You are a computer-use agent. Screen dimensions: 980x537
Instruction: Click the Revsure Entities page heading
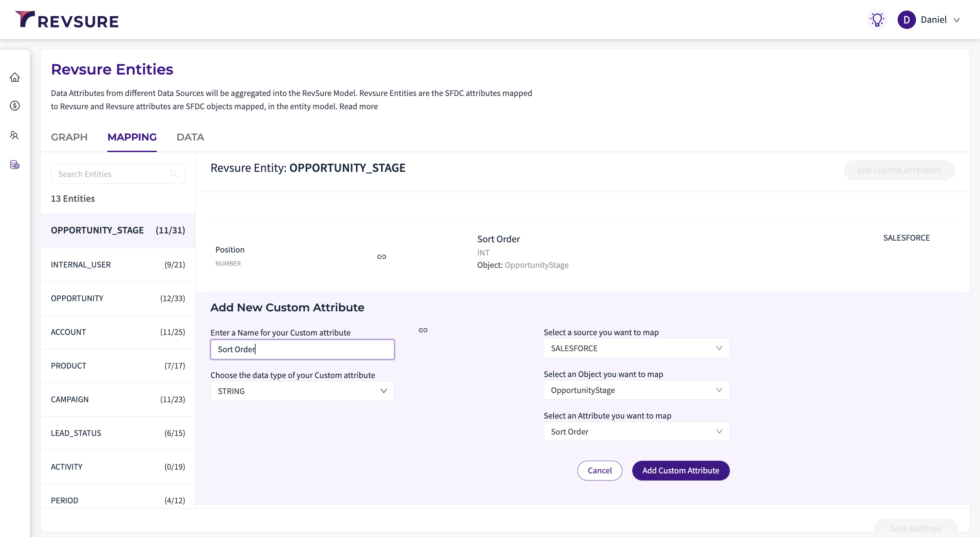112,69
